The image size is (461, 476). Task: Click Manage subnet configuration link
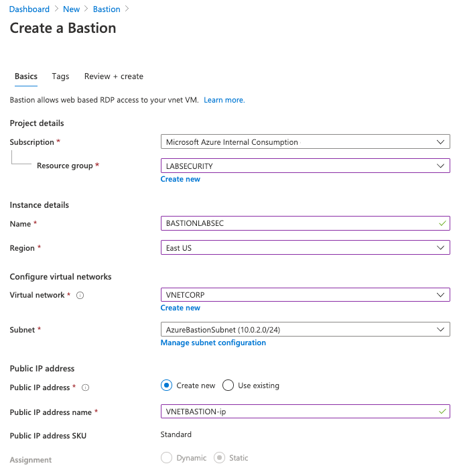click(213, 343)
